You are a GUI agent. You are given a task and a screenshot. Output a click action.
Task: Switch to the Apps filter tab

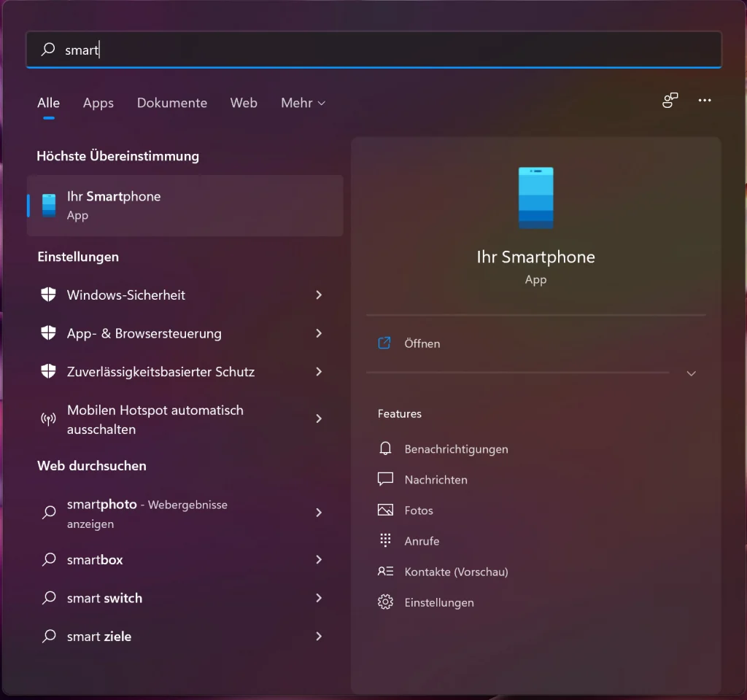click(x=98, y=103)
